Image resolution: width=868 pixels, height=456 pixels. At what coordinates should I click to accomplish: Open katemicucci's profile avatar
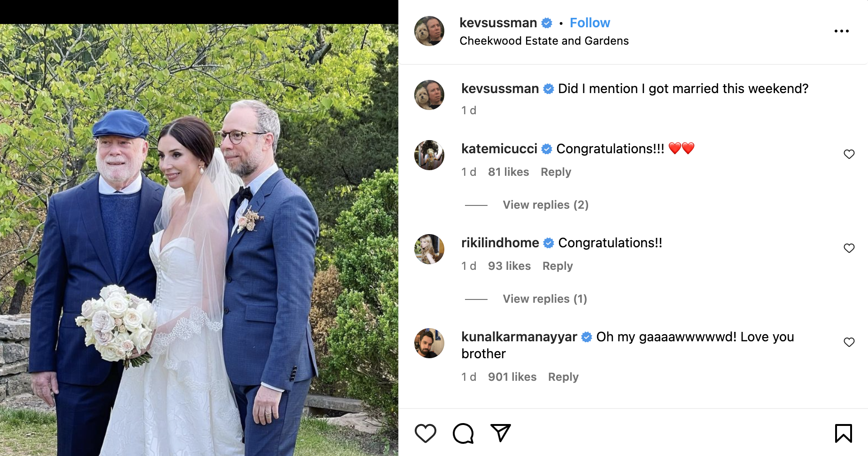point(429,155)
